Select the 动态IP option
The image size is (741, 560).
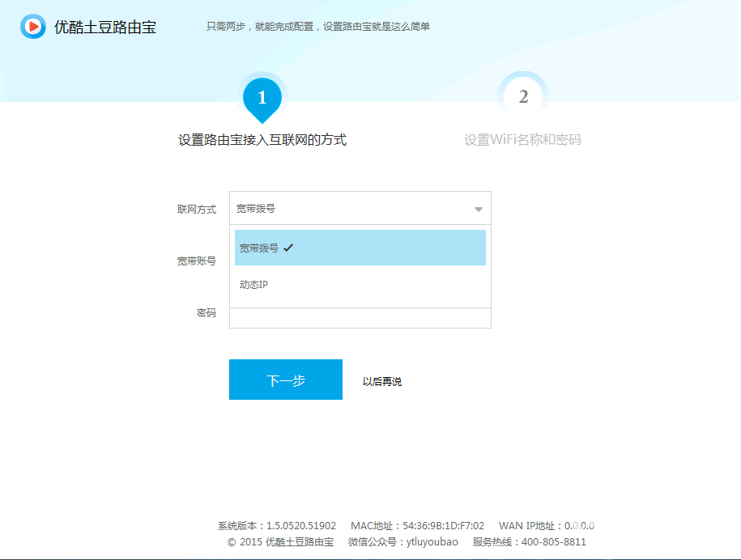(x=360, y=284)
